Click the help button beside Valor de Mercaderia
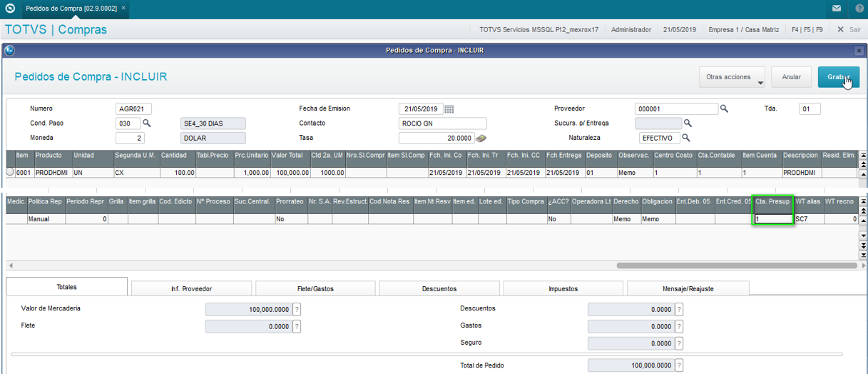This screenshot has height=374, width=868. (x=297, y=309)
